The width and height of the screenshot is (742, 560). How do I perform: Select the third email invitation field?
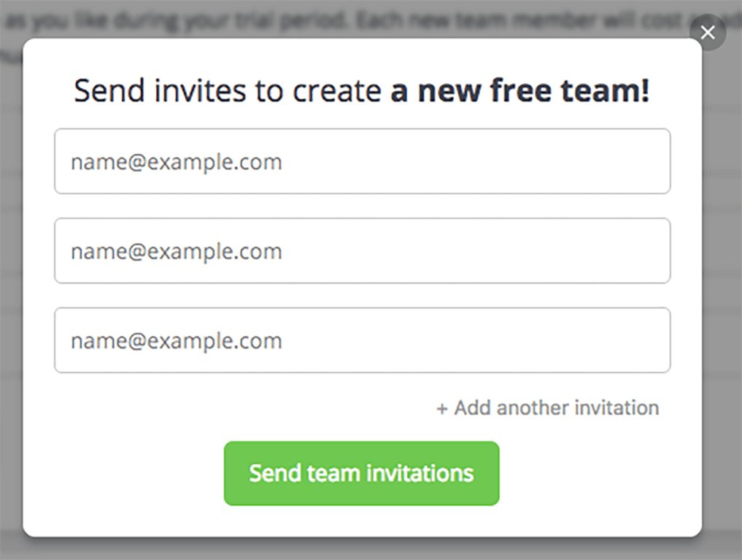362,341
